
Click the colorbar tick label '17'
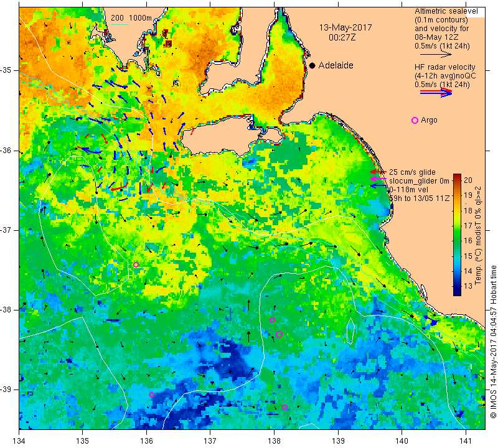pos(468,226)
